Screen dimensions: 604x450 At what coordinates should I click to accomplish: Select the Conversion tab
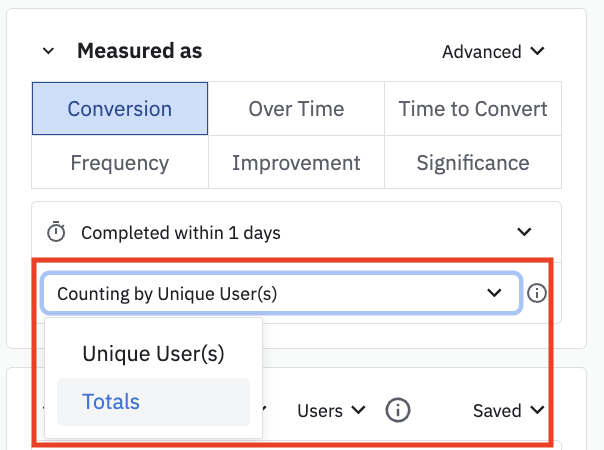click(x=120, y=109)
